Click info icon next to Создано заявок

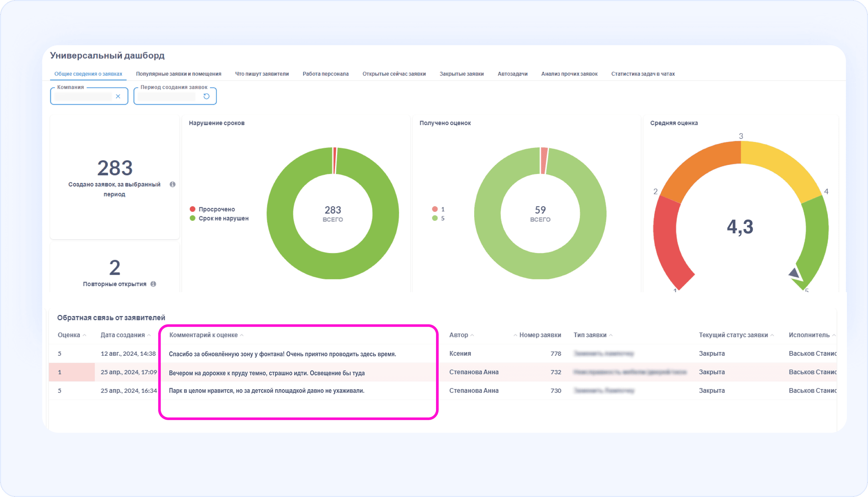(172, 184)
